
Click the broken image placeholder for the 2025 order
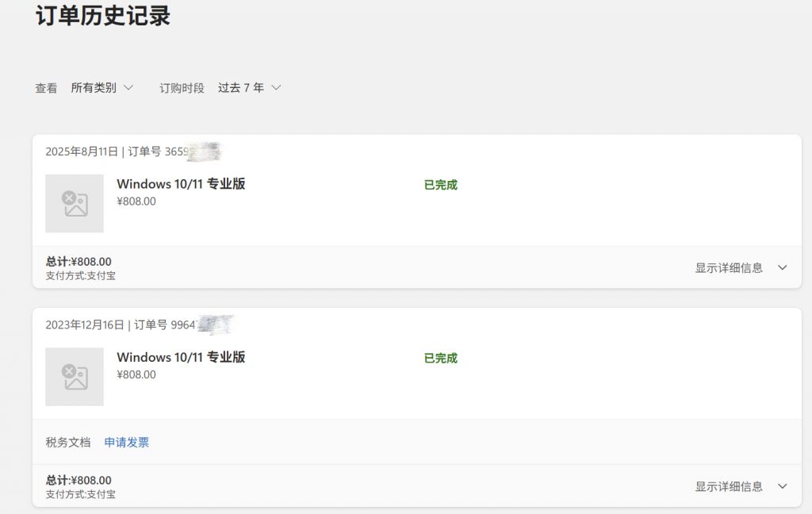(x=74, y=204)
